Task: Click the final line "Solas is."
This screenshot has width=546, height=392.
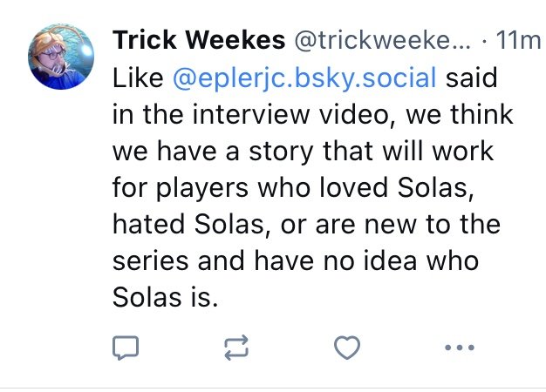Action: pyautogui.click(x=162, y=297)
